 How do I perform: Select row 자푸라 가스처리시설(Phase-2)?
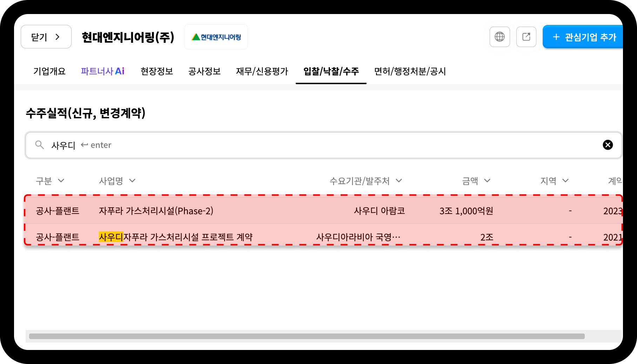[323, 210]
